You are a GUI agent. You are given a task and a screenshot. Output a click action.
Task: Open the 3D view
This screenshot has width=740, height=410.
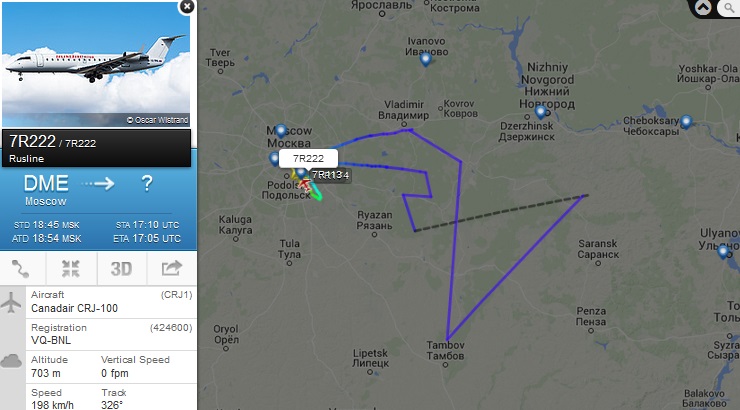121,268
